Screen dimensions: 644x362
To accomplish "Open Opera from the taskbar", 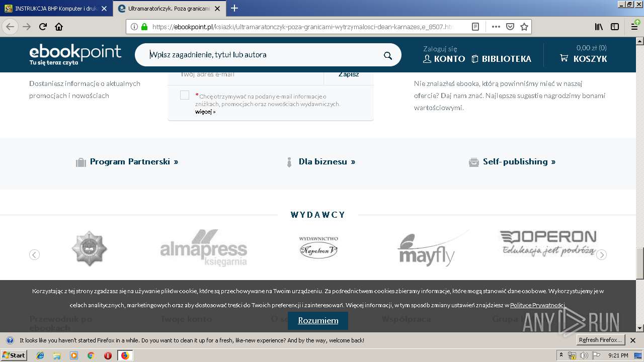I will [x=108, y=355].
